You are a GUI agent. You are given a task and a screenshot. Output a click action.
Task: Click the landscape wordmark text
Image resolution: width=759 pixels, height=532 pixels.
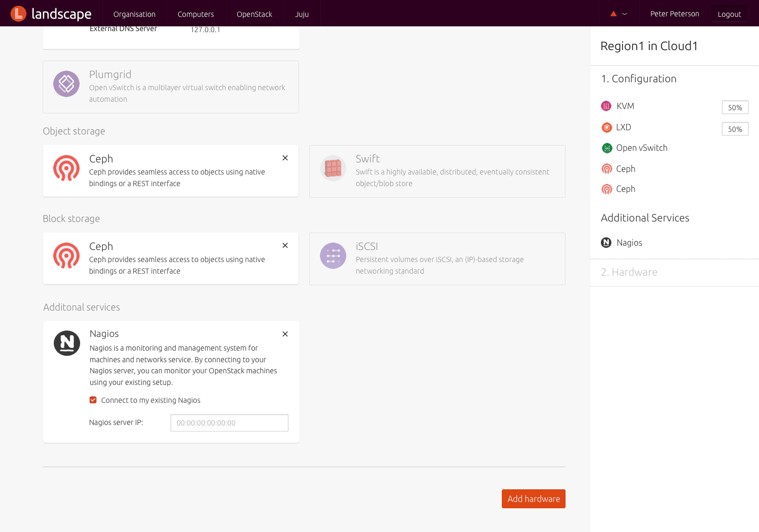pyautogui.click(x=62, y=14)
